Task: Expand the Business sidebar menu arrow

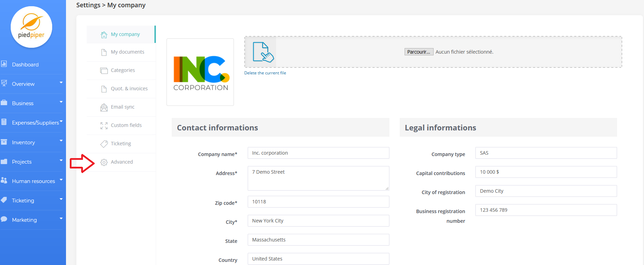Action: tap(61, 102)
